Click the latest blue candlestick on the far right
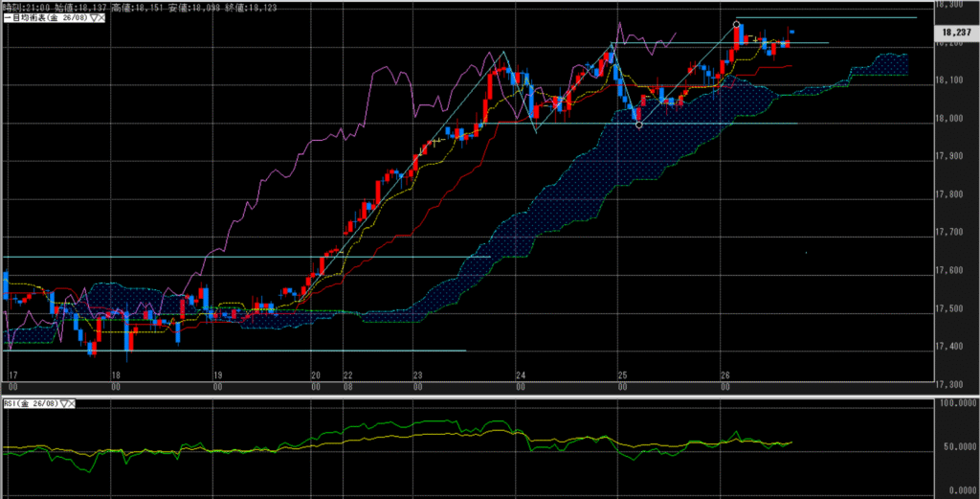 (792, 33)
